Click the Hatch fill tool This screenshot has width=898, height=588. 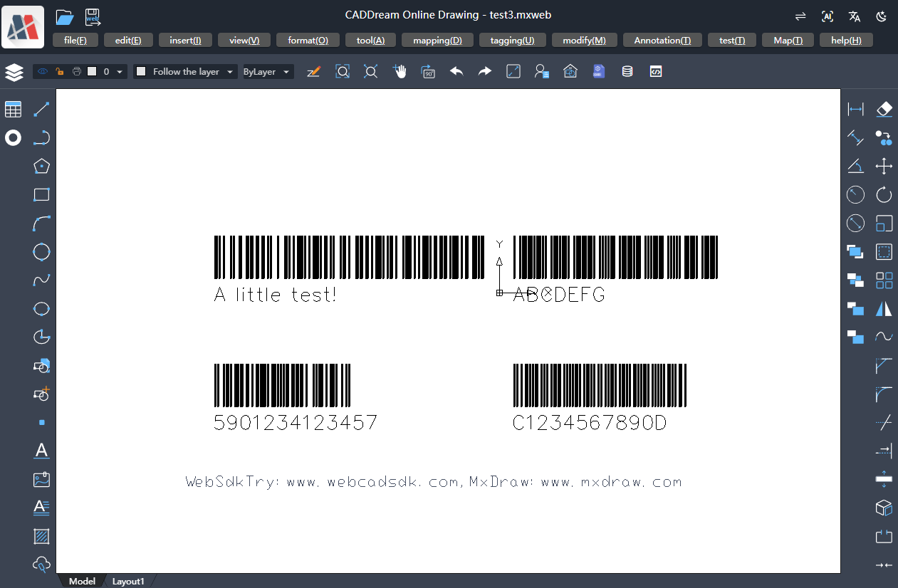pos(41,536)
